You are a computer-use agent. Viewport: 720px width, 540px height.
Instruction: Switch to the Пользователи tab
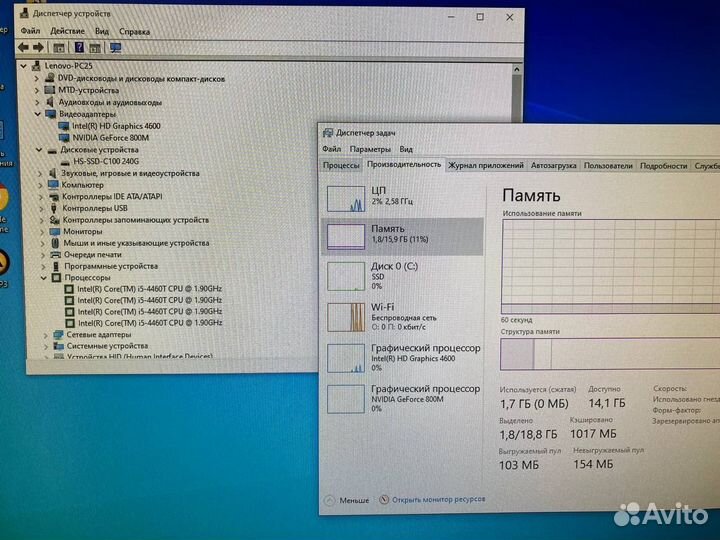(608, 166)
